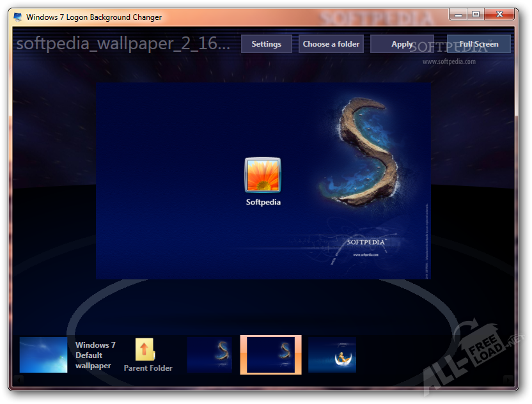Click the Softpedia username under the avatar
Screen dimensions: 532x404
pyautogui.click(x=263, y=202)
